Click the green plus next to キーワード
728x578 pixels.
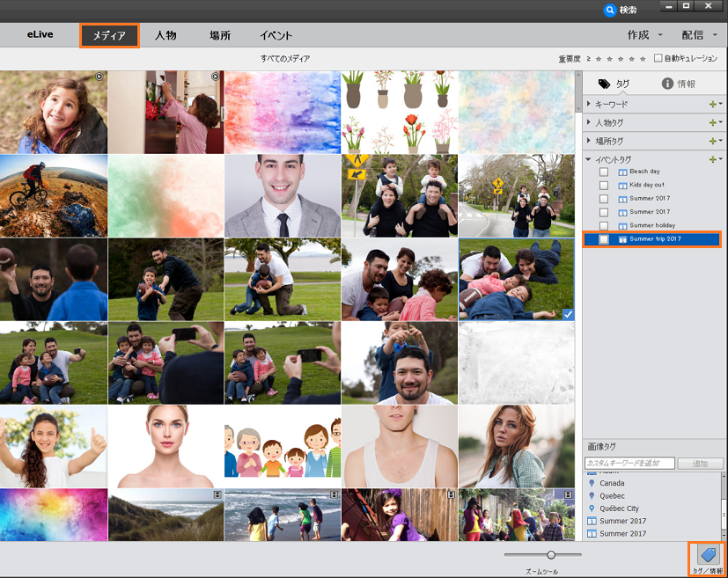(713, 105)
